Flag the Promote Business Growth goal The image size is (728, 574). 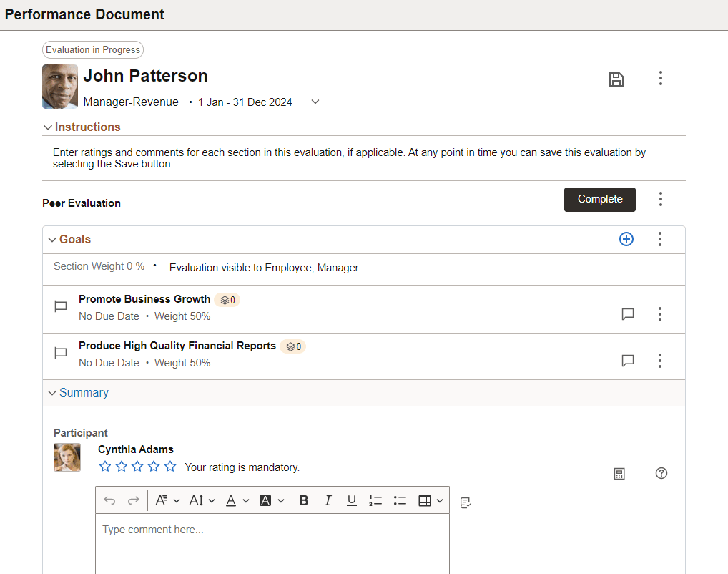(x=60, y=306)
